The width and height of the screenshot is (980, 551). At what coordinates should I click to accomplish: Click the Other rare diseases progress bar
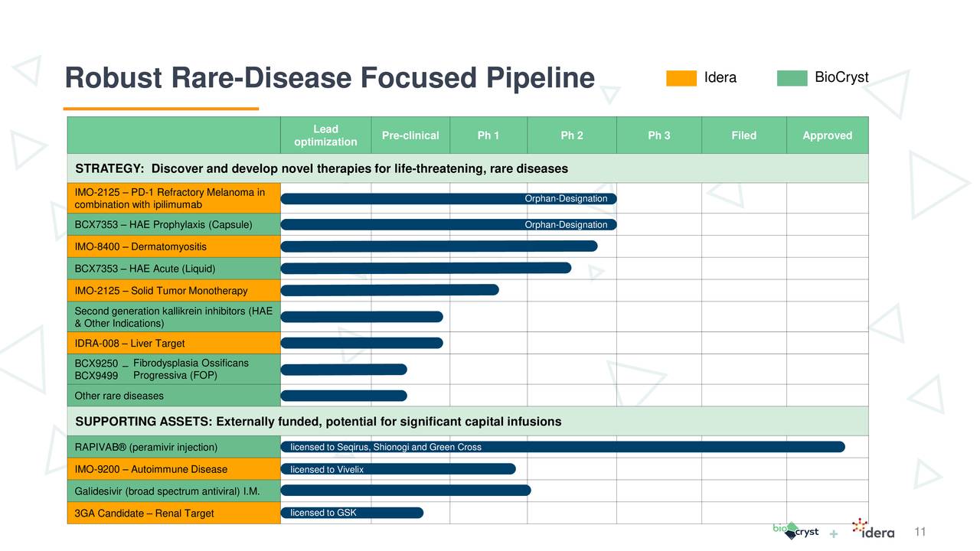[x=344, y=396]
